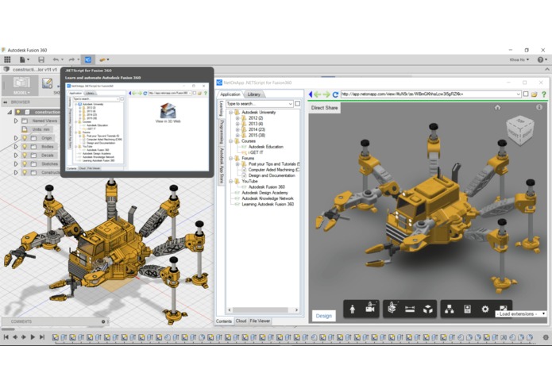Activate first person walk tool in viewer
The image size is (552, 392).
[353, 309]
